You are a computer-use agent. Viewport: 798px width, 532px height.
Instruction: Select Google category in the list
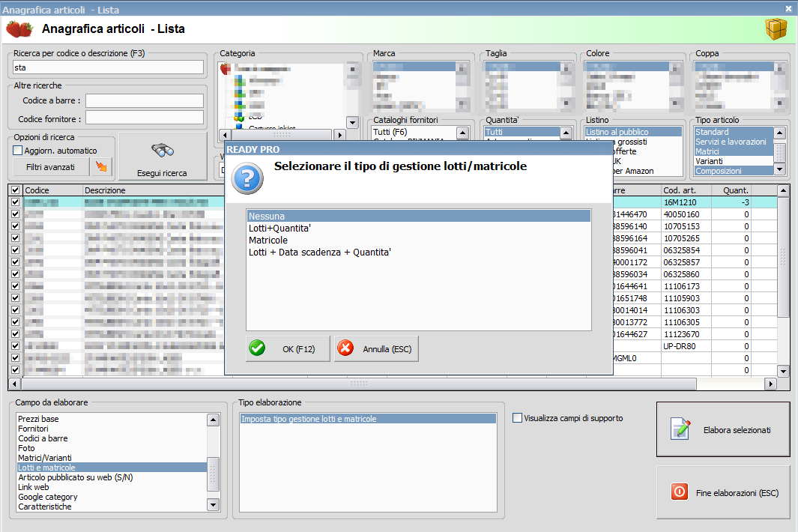[x=112, y=496]
